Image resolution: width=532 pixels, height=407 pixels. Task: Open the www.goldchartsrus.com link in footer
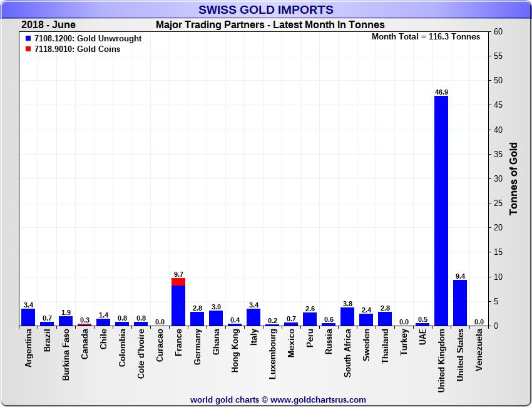tap(318, 399)
